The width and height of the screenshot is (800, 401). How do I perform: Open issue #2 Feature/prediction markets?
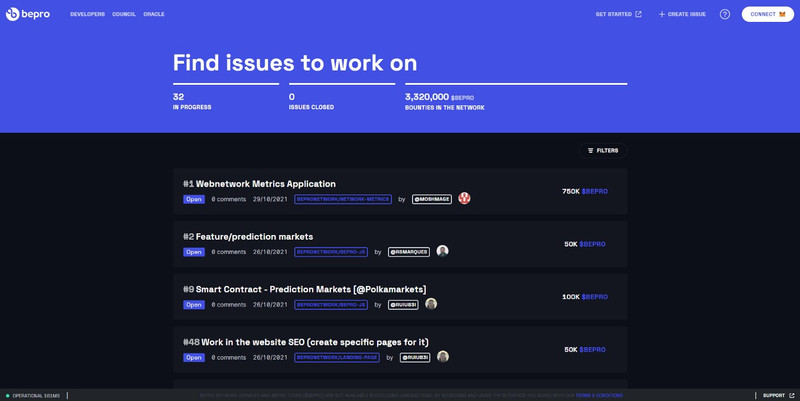254,237
